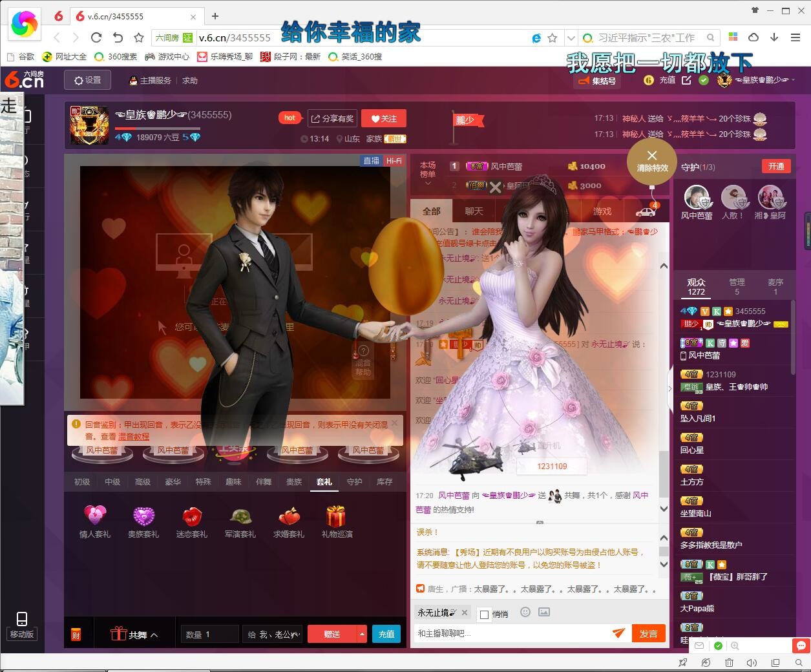Click the 设置 settings button
This screenshot has width=811, height=672.
coord(87,80)
